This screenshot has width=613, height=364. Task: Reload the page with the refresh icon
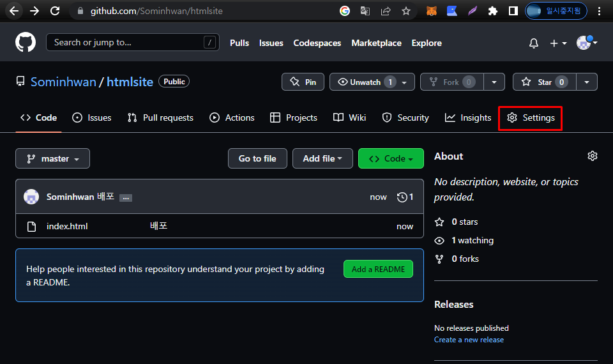[55, 11]
